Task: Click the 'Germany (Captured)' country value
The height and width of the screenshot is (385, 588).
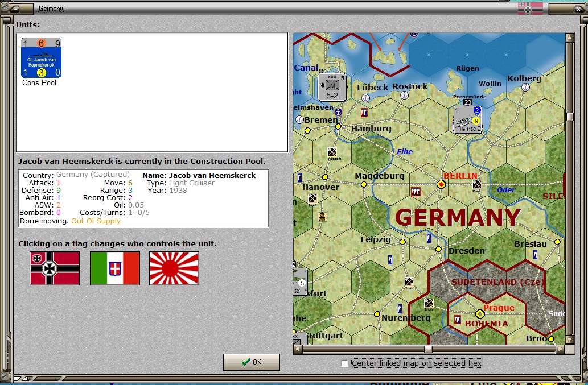Action: (x=93, y=175)
